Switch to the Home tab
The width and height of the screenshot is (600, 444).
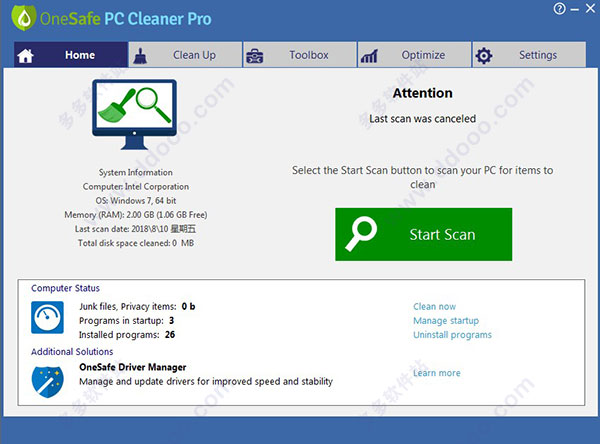[71, 55]
